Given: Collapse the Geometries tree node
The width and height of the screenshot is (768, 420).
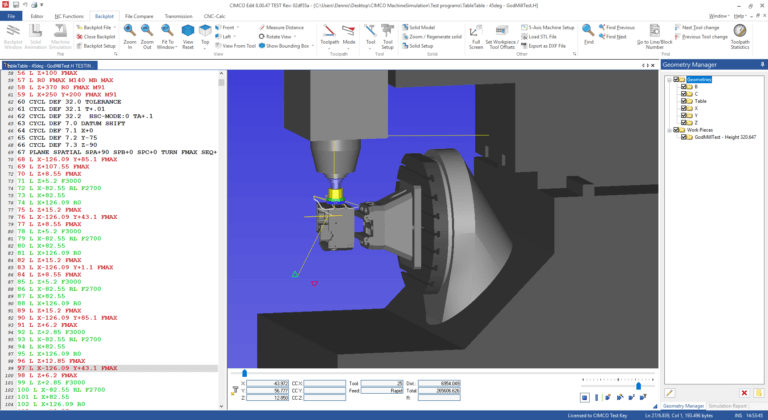Looking at the screenshot, I should coord(670,78).
